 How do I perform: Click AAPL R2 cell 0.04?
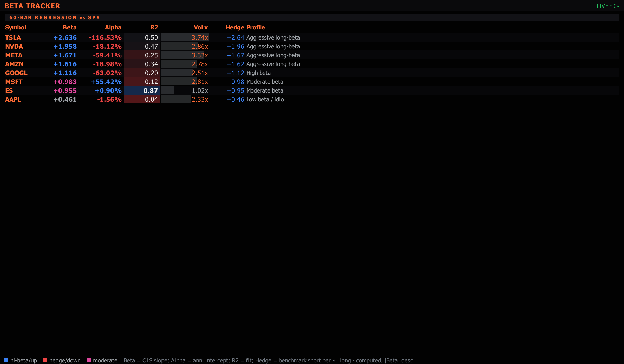(142, 99)
